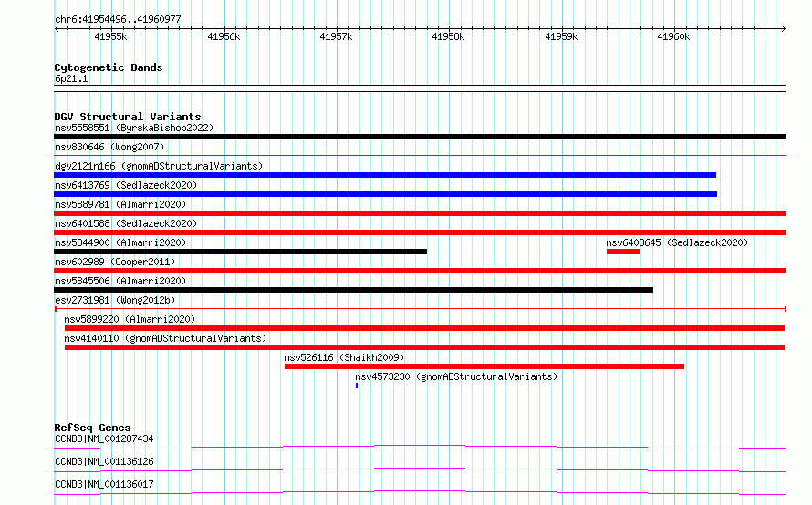Select the black nsv5844900 variant bar
The width and height of the screenshot is (812, 505).
coord(240,252)
